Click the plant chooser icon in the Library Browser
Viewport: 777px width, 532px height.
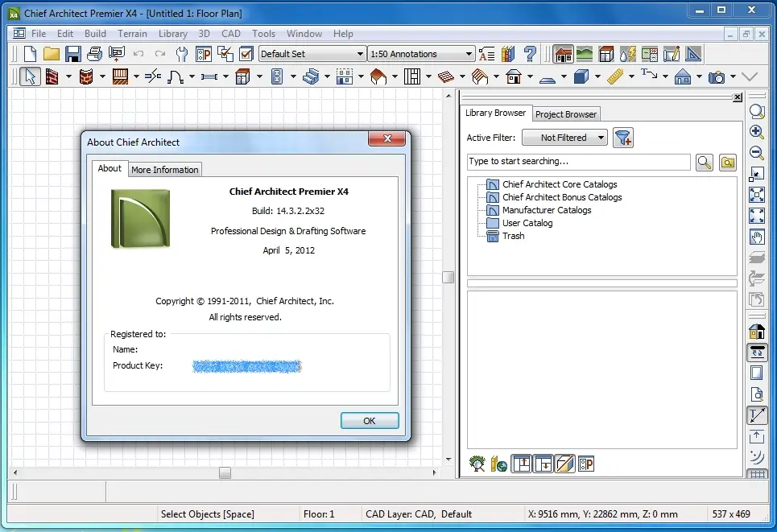[477, 464]
